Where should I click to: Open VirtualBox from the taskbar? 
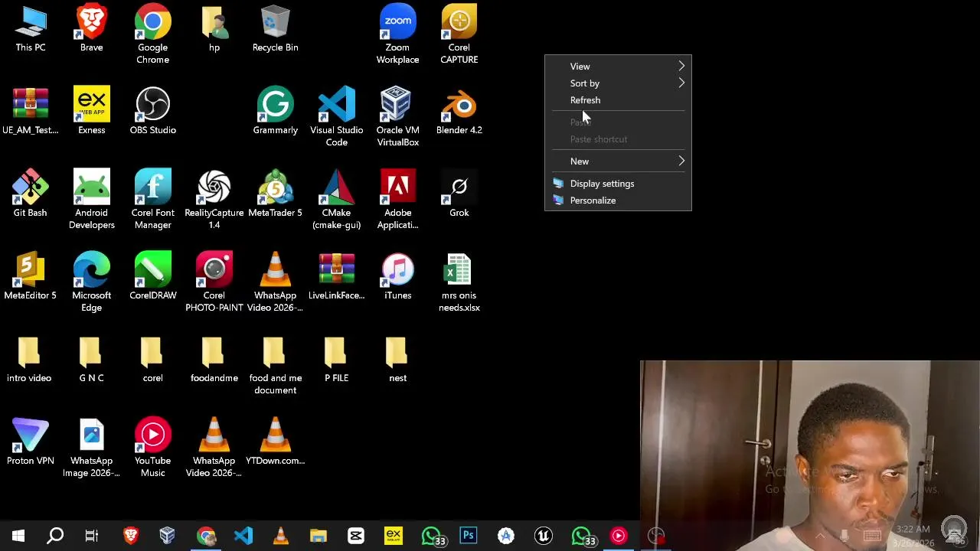point(168,536)
